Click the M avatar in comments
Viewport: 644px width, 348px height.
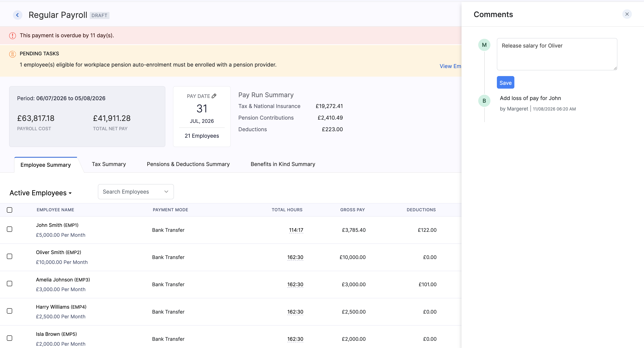pos(484,45)
